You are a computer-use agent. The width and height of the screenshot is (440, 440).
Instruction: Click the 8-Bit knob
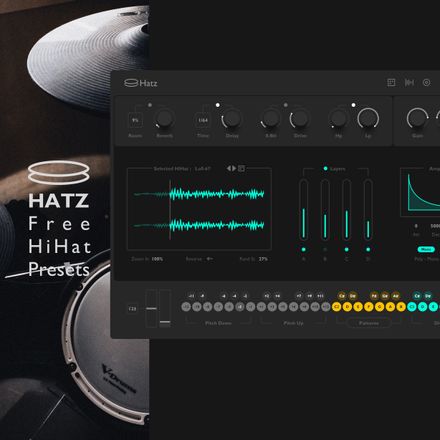pos(271,118)
